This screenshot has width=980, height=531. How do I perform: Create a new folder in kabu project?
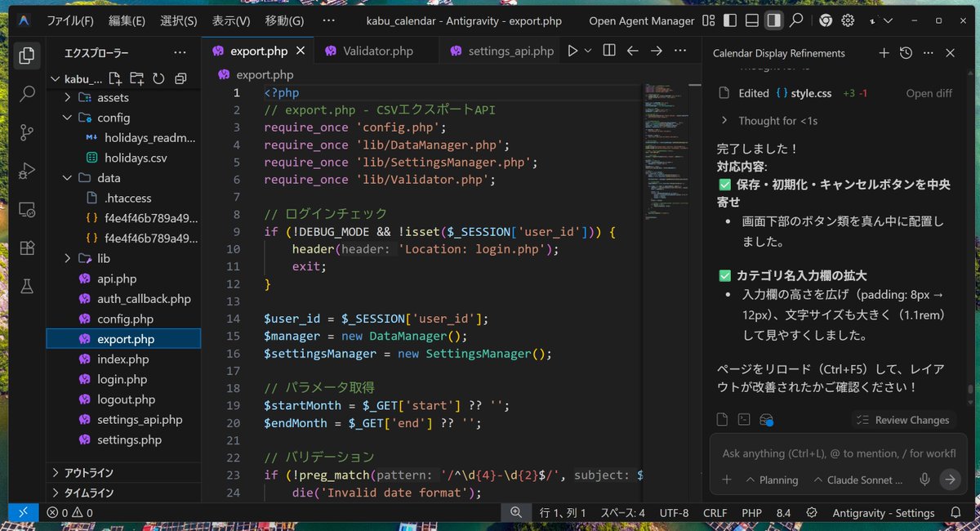point(136,78)
